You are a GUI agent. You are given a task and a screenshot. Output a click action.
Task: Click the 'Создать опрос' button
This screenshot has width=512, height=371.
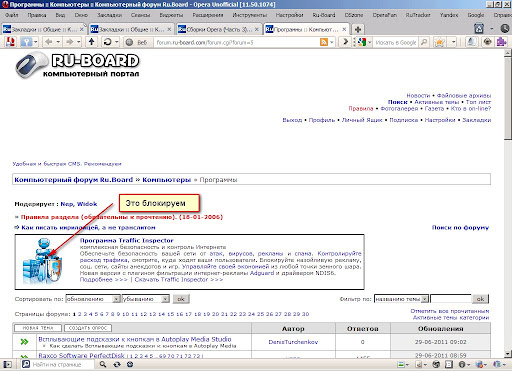coord(88,328)
